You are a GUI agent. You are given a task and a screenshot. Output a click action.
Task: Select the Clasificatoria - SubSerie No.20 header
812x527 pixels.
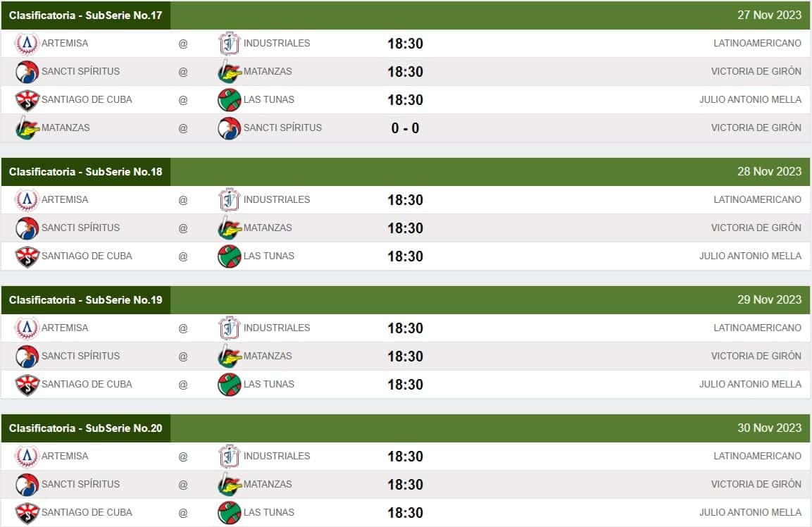point(85,428)
